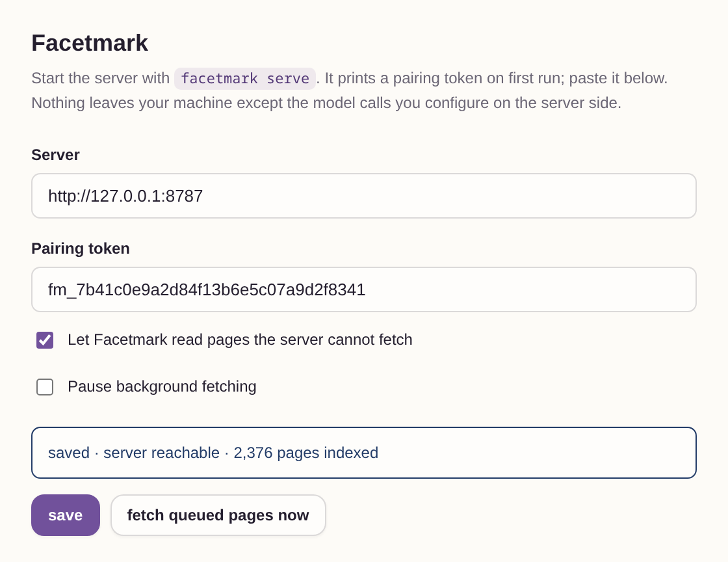
Task: Click 'Let Facetmark read pages the server cannot fetch' text
Action: [x=240, y=340]
